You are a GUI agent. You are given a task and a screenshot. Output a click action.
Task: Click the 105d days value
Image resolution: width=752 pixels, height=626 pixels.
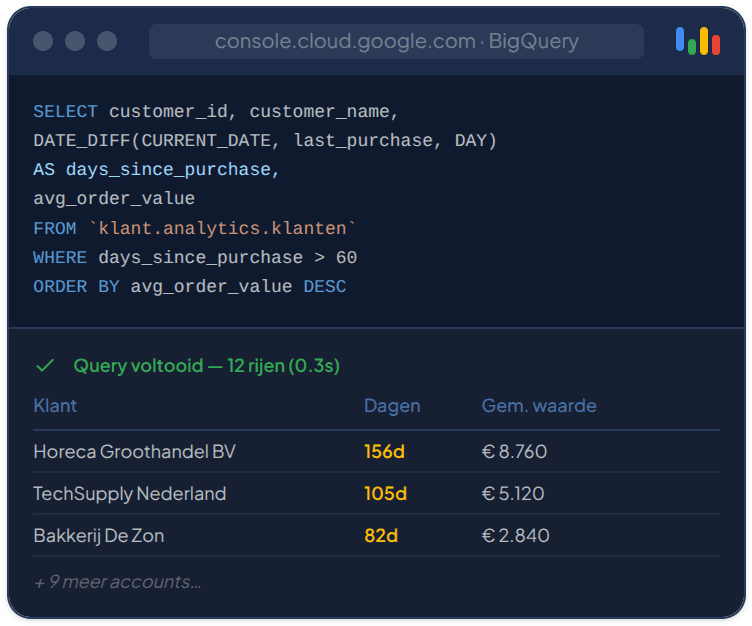[x=386, y=494]
